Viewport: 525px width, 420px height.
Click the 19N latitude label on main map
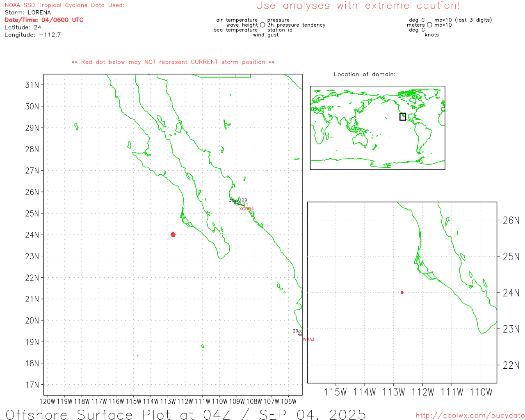tap(32, 342)
